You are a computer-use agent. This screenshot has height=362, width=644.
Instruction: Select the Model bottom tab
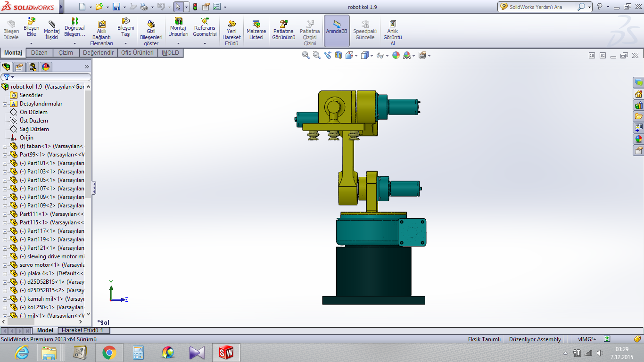click(x=45, y=330)
